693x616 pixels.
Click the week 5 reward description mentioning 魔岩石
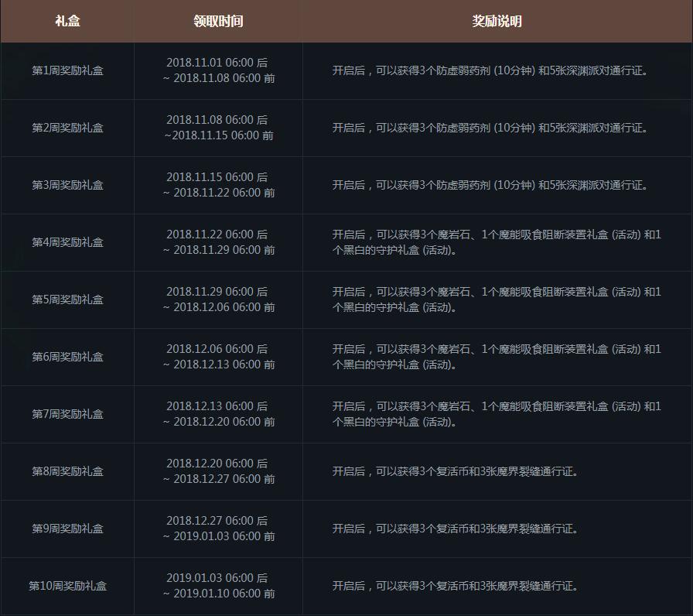(x=497, y=299)
